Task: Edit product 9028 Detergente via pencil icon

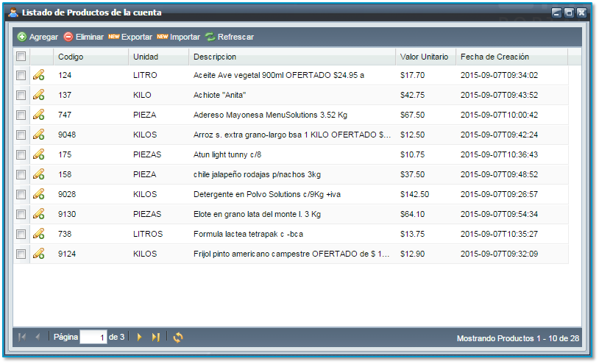Action: tap(38, 194)
